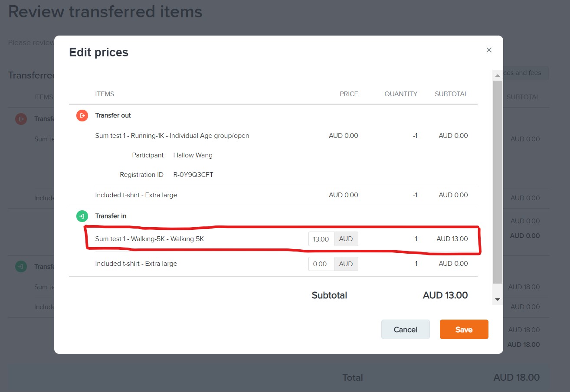
Task: Click dimmed Transfer out icon behind dialog
Action: (x=21, y=119)
